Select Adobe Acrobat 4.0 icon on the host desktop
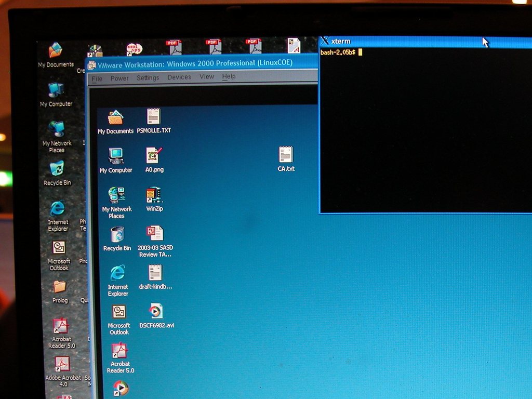 (x=62, y=364)
